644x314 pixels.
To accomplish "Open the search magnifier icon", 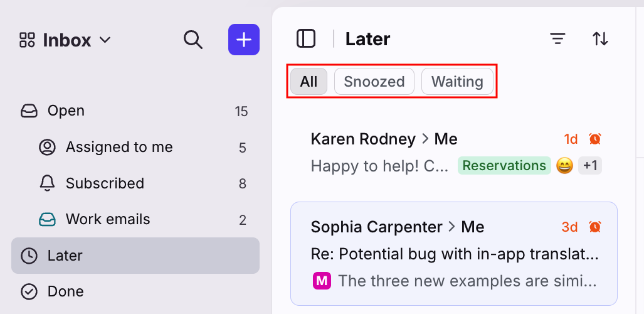I will 193,40.
